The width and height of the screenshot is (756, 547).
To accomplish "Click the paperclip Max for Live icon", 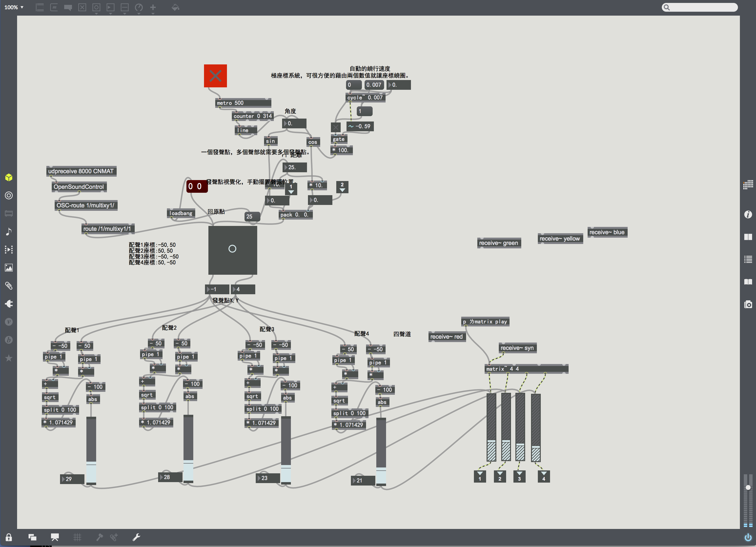I will 9,286.
